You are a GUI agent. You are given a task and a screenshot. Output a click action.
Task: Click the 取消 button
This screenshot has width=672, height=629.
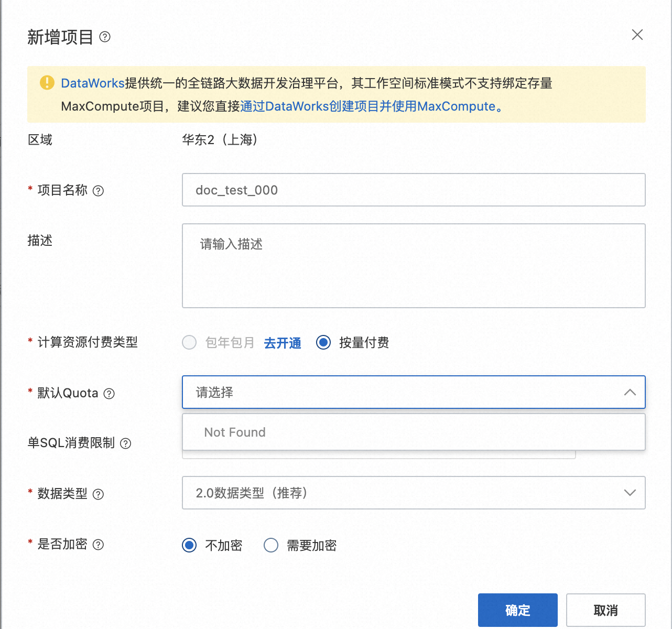pyautogui.click(x=605, y=610)
